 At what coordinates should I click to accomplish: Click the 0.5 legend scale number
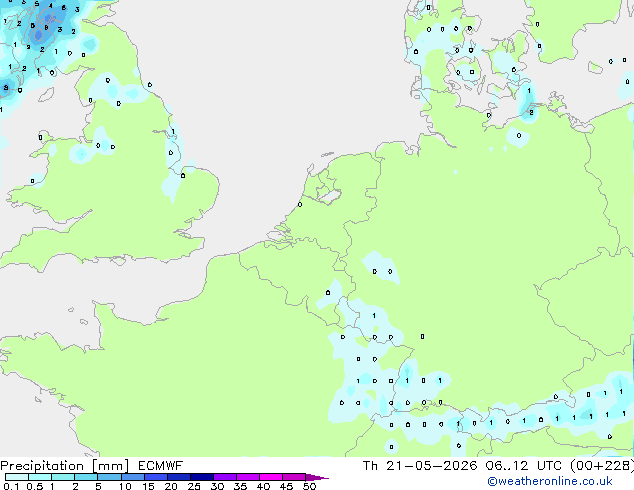pos(35,486)
